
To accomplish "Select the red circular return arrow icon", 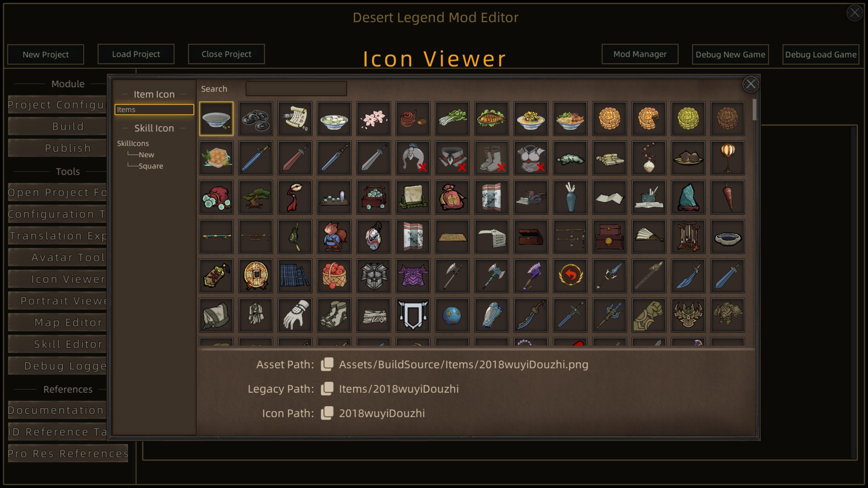I will pyautogui.click(x=570, y=276).
